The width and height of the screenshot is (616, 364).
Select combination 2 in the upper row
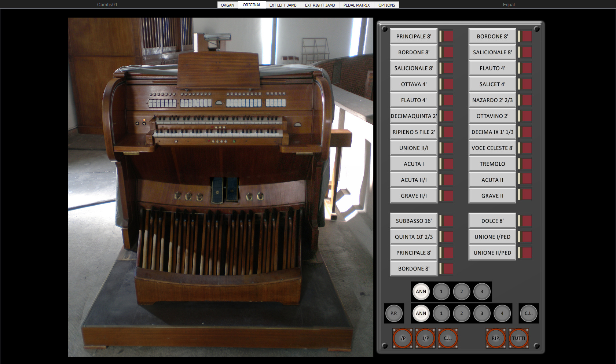[462, 291]
